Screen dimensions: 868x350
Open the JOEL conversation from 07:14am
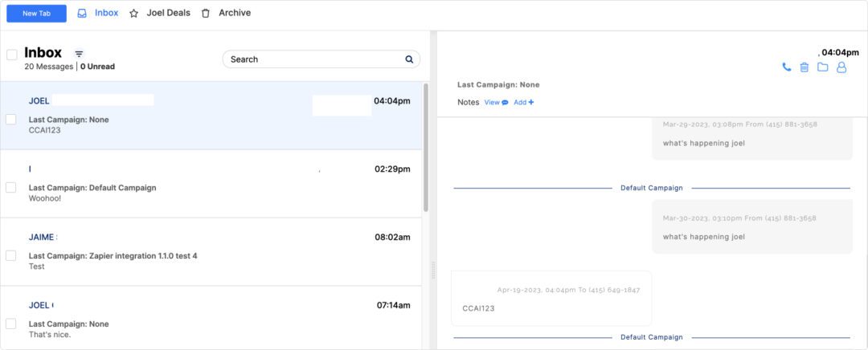[x=211, y=317]
